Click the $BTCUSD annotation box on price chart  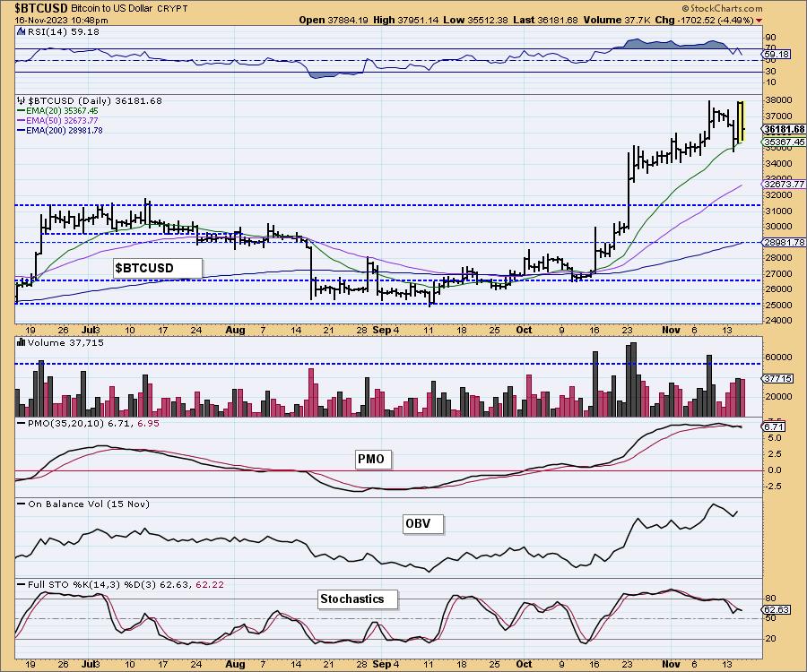pyautogui.click(x=158, y=268)
